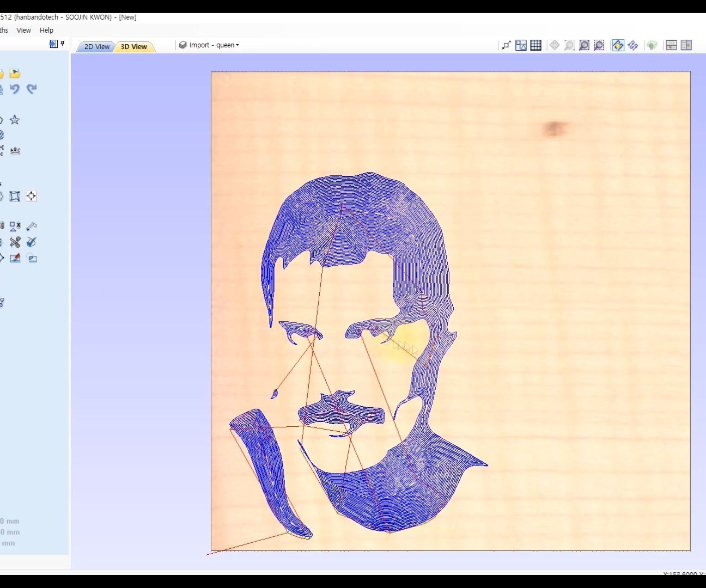Click the Undo arrow icon

click(15, 89)
